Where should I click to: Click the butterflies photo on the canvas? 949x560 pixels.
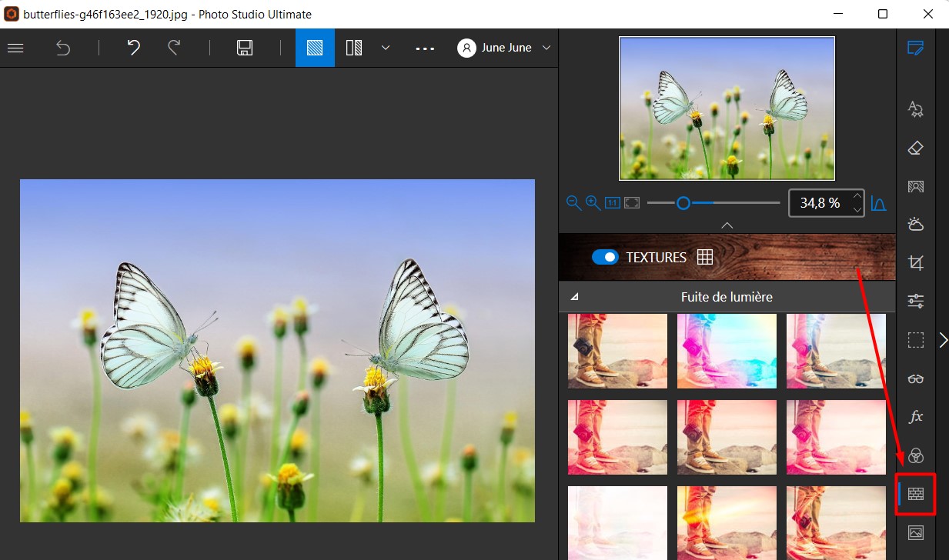(277, 351)
